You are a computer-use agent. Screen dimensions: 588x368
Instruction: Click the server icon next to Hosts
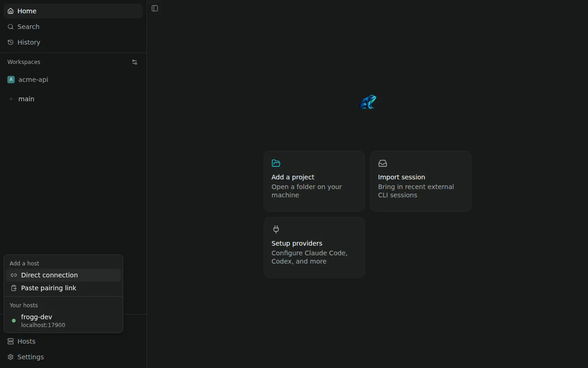coord(11,341)
